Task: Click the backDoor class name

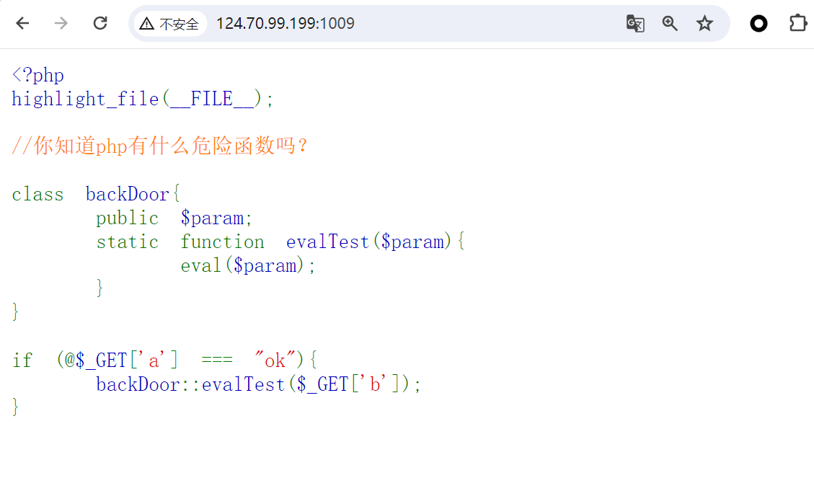Action: 127,193
